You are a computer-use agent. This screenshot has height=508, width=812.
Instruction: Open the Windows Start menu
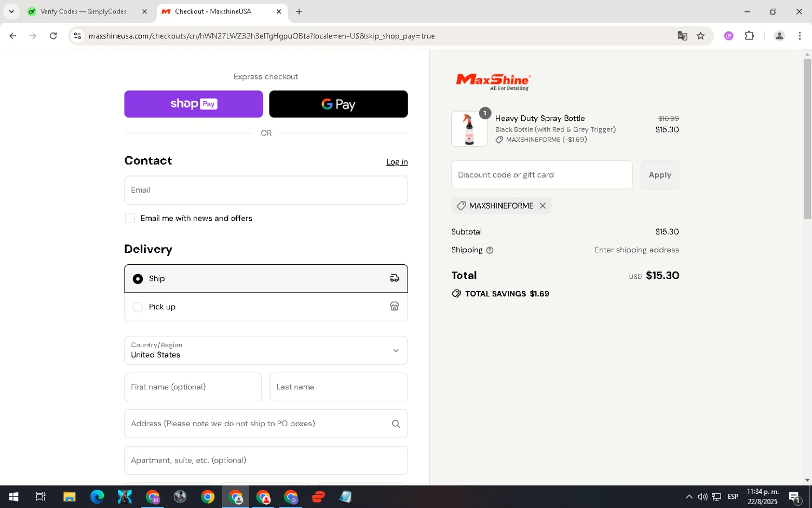coord(14,497)
